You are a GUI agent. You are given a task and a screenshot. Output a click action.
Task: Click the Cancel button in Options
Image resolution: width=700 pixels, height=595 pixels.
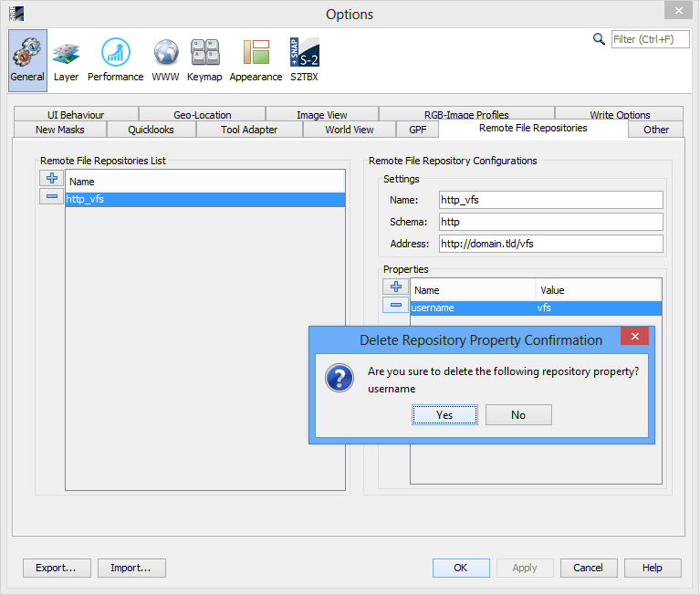coord(589,568)
